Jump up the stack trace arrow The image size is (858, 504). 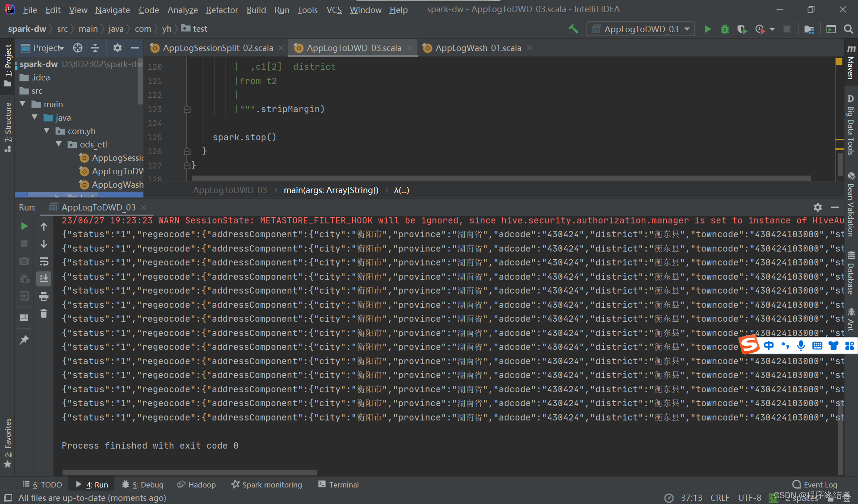point(44,226)
